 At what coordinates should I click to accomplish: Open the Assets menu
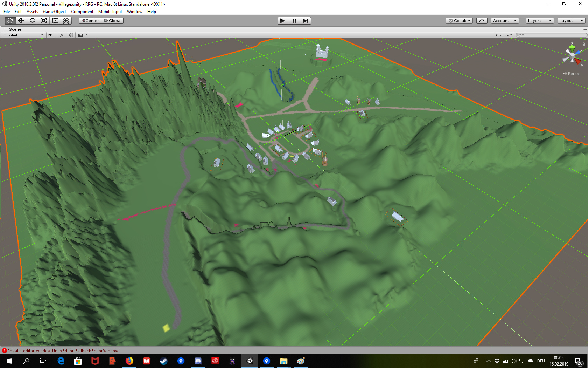click(33, 12)
